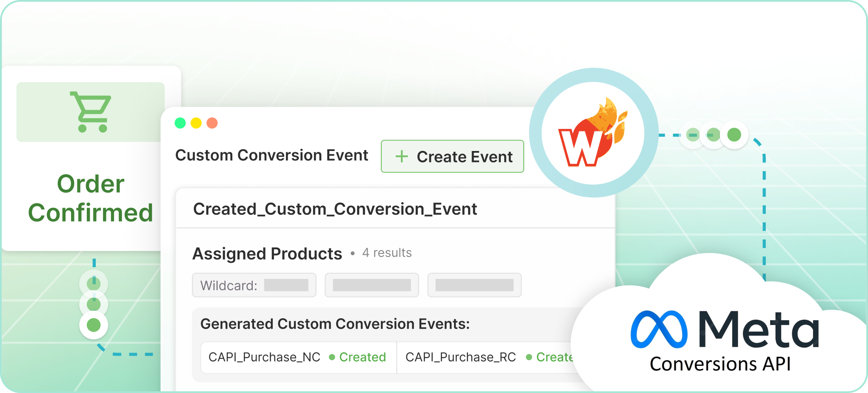This screenshot has width=868, height=393.
Task: Click the CAPI_Purchase_RC event name
Action: (x=460, y=357)
